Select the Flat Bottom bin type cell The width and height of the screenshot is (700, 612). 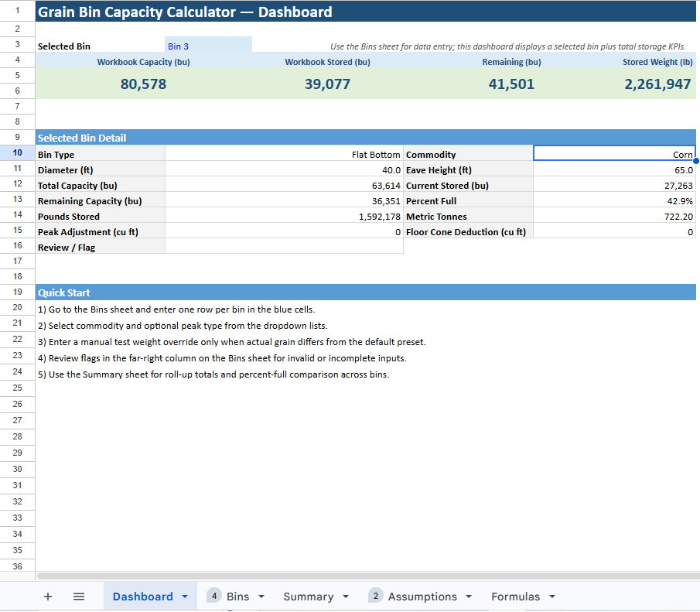[284, 154]
